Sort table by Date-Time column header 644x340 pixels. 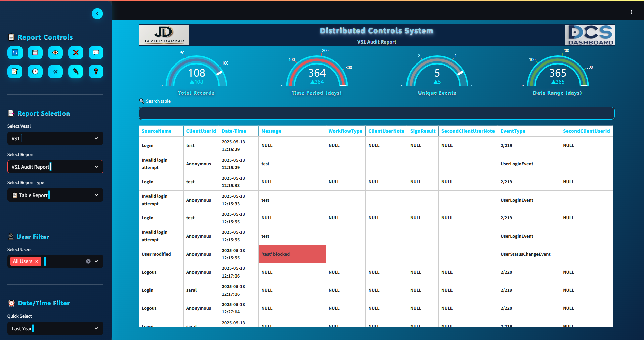coord(234,131)
